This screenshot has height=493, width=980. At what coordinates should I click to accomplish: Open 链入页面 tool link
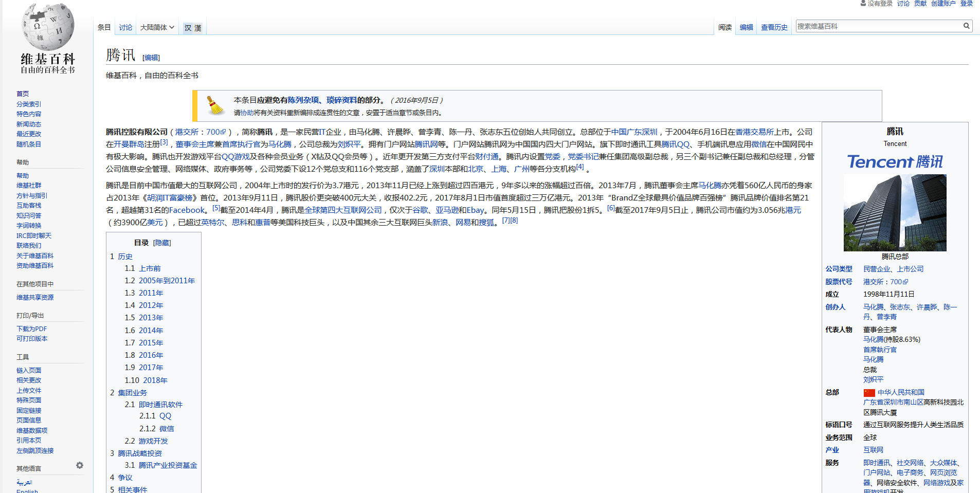pos(29,371)
